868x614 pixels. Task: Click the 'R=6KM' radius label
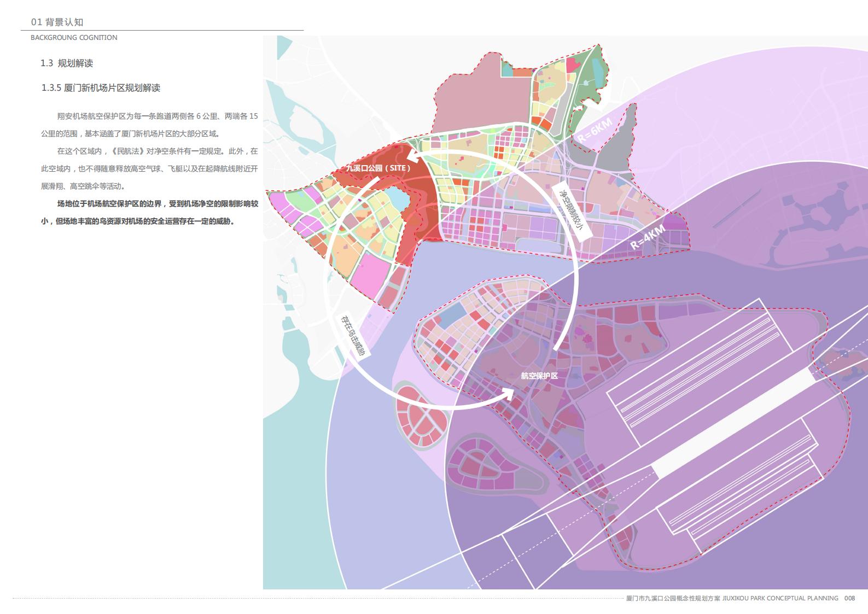pyautogui.click(x=596, y=130)
